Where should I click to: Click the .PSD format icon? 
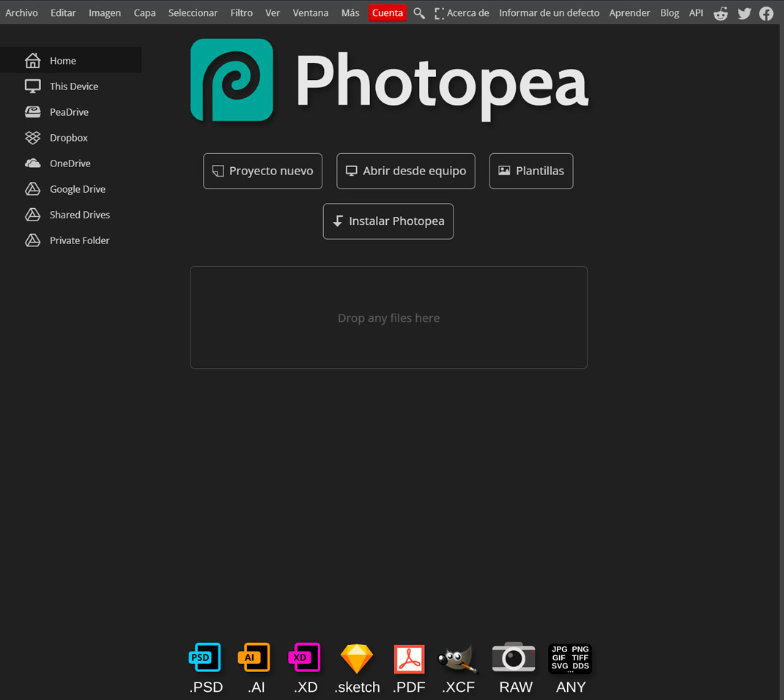(205, 657)
